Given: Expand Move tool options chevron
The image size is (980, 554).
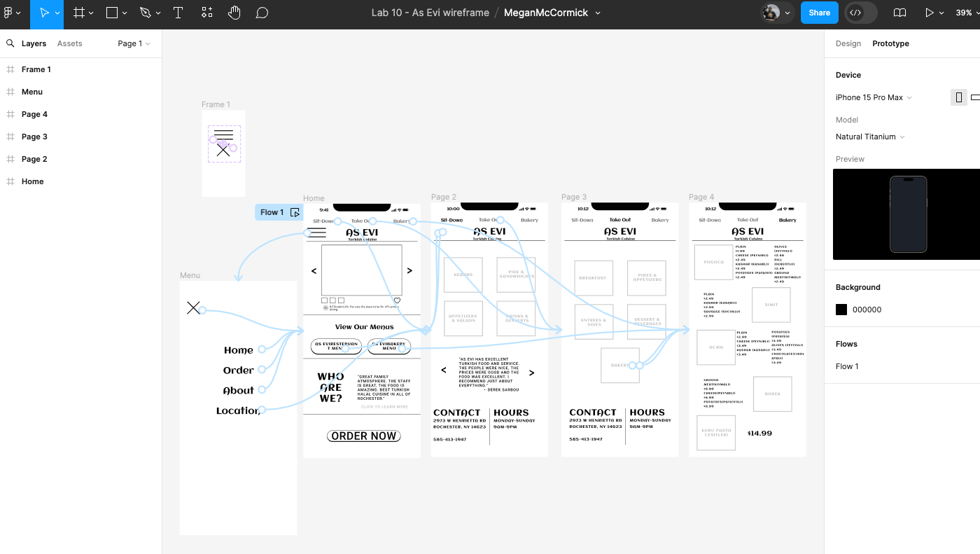Looking at the screenshot, I should tap(57, 13).
